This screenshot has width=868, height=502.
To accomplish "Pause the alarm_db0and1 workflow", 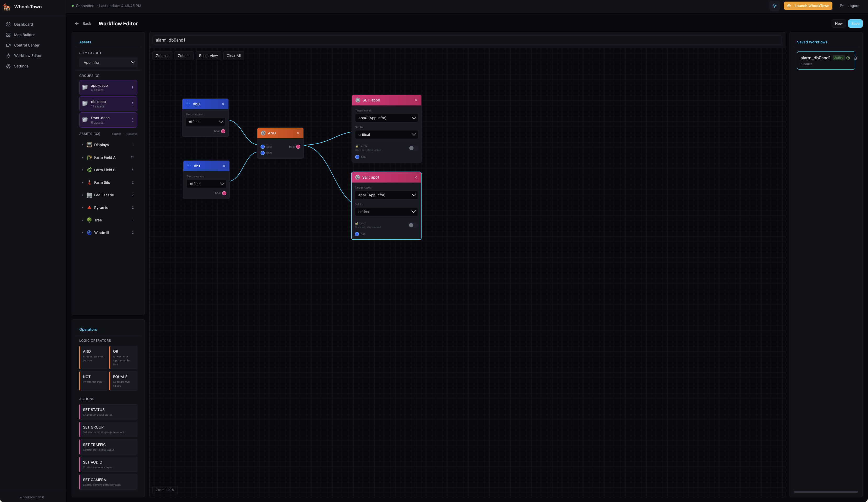I will (848, 58).
